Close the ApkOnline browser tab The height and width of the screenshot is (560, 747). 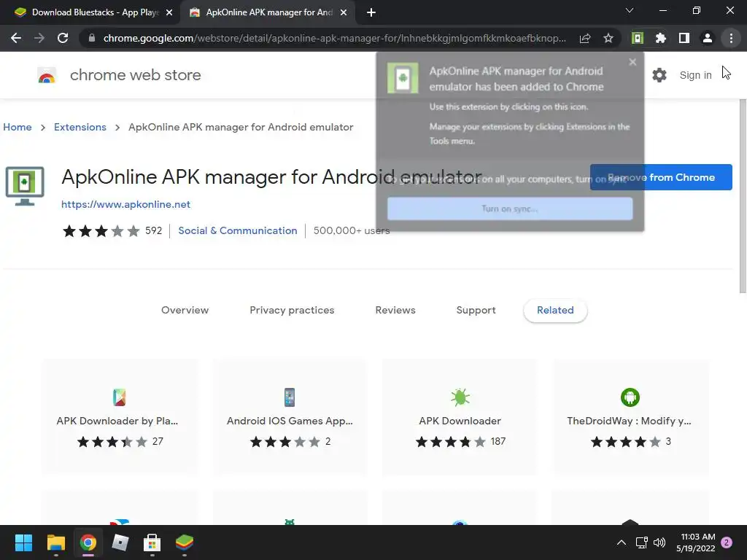[x=344, y=12]
